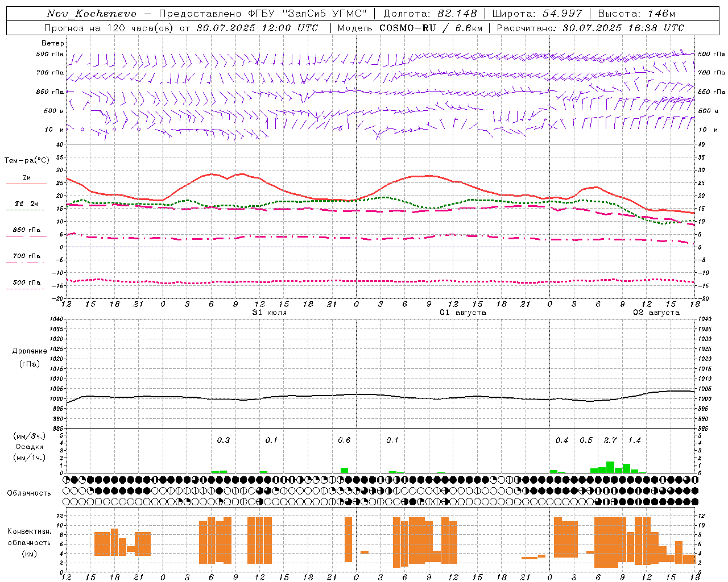The image size is (728, 582).
Task: Select the "Предоставлено ФГБУ ЗапСиб УГМС" provider text
Action: [x=263, y=14]
